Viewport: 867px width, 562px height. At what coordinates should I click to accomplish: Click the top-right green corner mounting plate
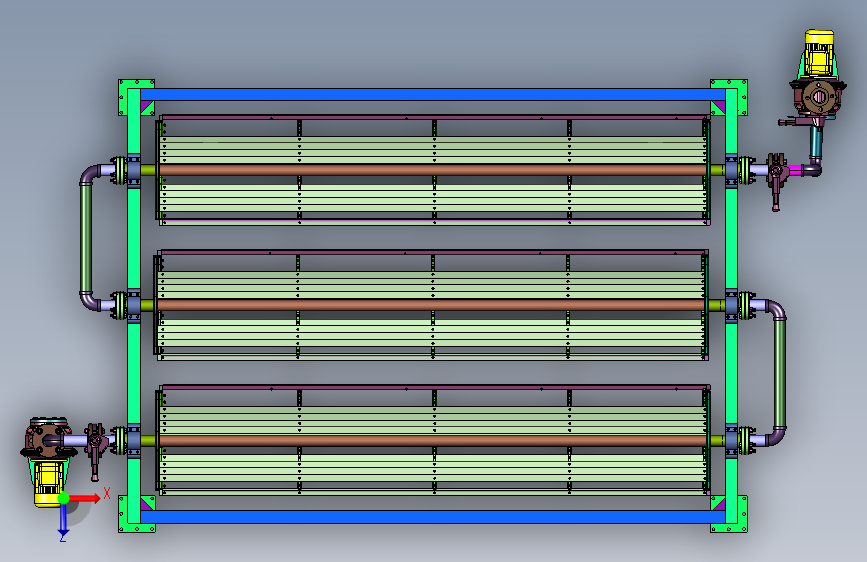tap(742, 98)
